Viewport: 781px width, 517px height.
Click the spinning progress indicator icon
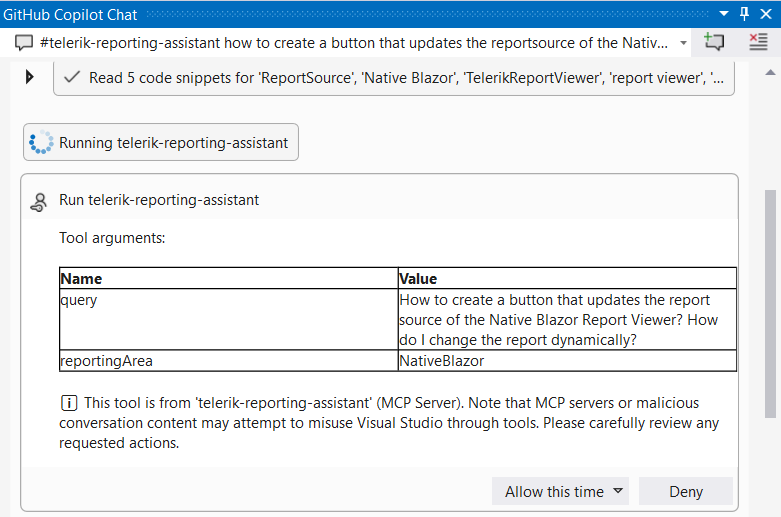click(x=41, y=142)
